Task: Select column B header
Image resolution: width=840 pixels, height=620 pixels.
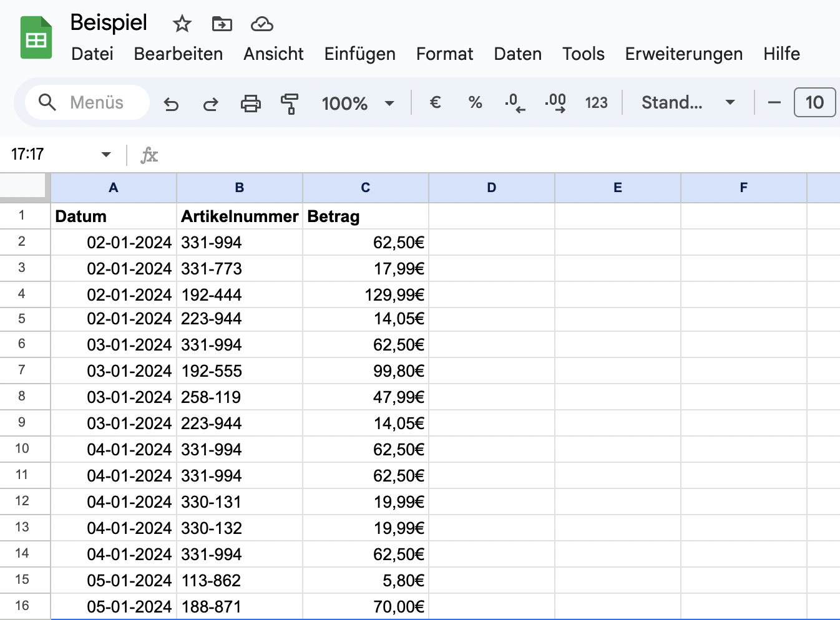Action: pyautogui.click(x=240, y=188)
